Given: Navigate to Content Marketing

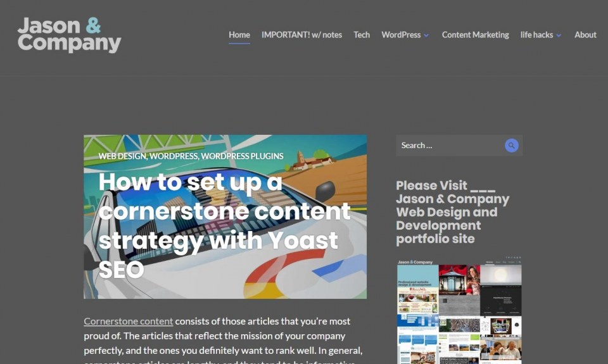Looking at the screenshot, I should tap(476, 34).
